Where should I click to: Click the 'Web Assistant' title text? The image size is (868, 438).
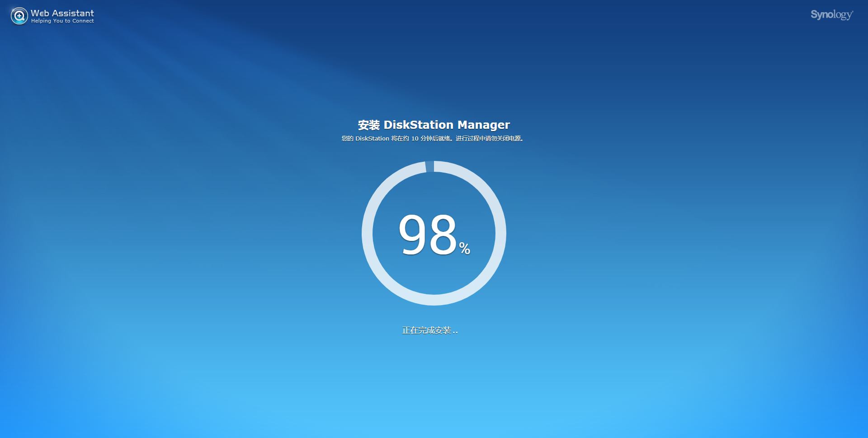[x=62, y=13]
